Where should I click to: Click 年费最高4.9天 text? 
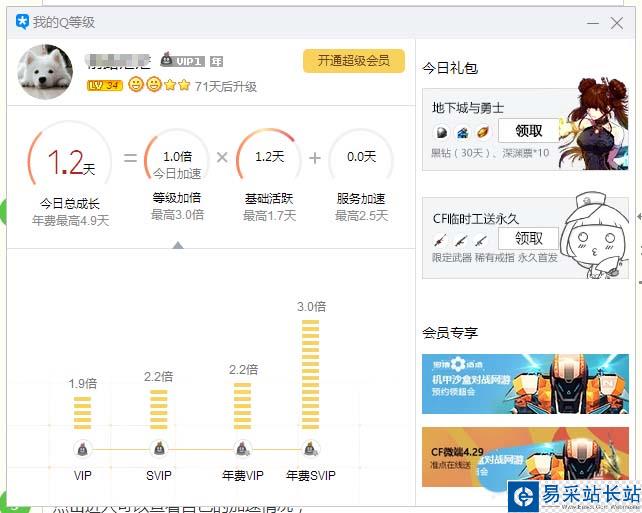pos(70,221)
